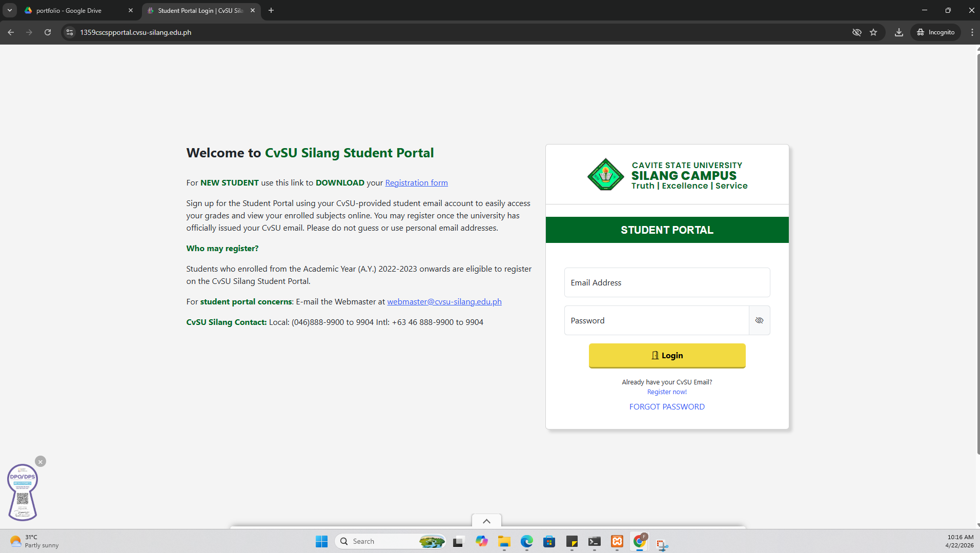Screen dimensions: 980x553
Task: Click the DPO/DPS registered seal image
Action: 23,493
